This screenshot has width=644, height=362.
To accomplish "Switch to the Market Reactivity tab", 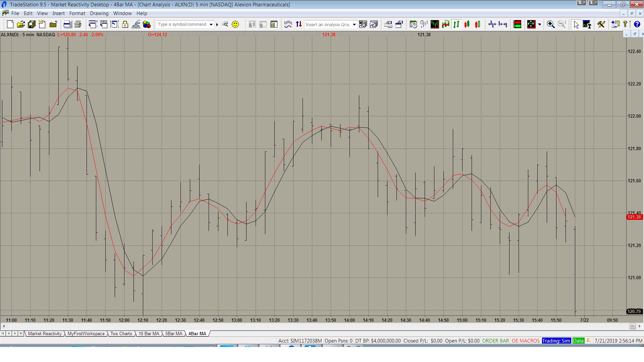I will tap(45, 334).
